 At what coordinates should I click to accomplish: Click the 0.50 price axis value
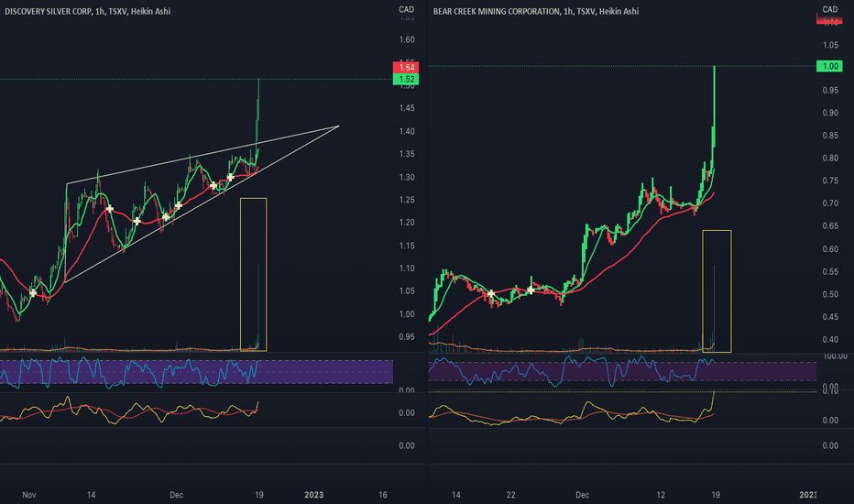click(830, 295)
